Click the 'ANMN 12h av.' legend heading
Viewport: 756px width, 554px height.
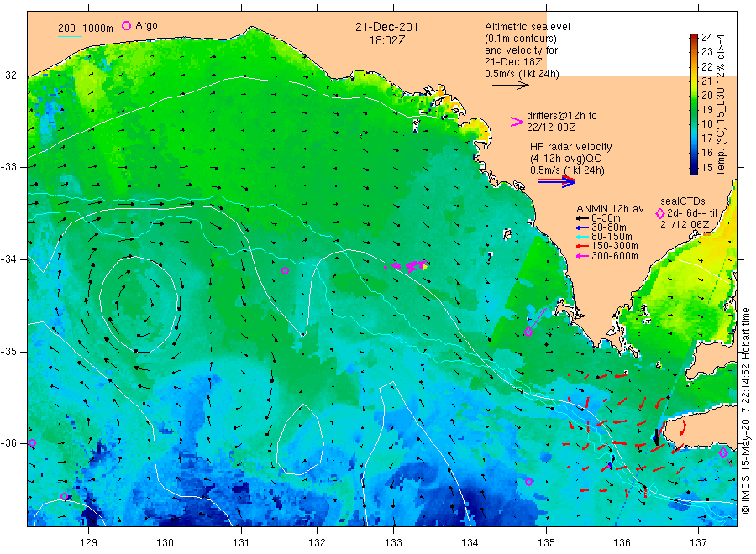point(612,209)
